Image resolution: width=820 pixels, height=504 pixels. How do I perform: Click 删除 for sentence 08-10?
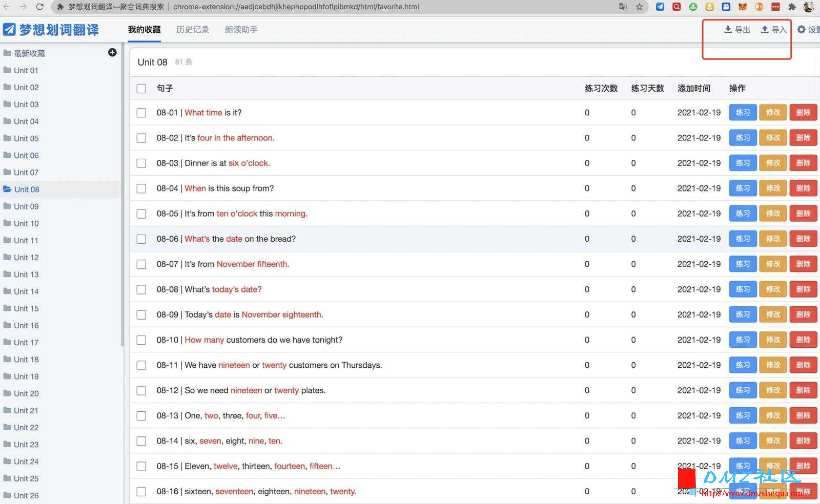(x=803, y=340)
